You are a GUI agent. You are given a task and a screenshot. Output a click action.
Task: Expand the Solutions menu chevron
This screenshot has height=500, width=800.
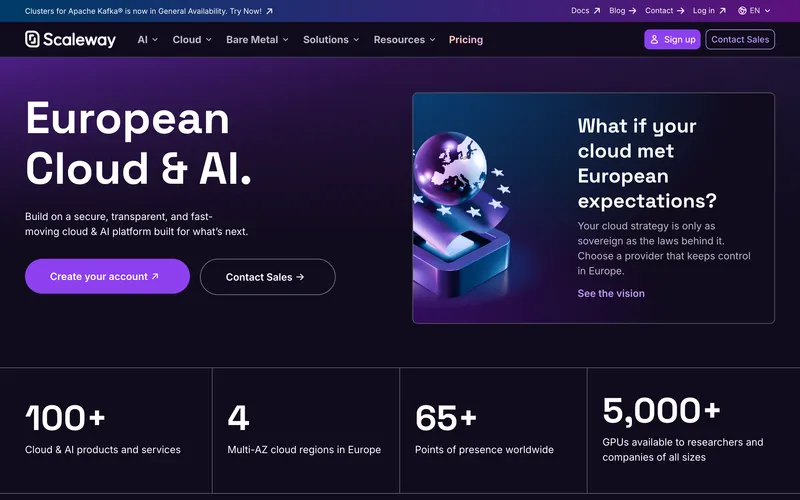(356, 40)
